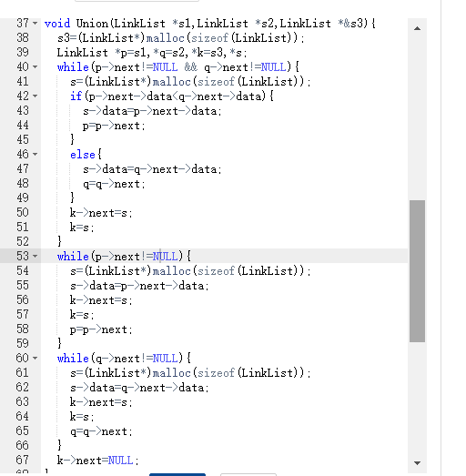This screenshot has height=476, width=466.
Task: Collapse the while loop fold at line 53
Action: 35,257
